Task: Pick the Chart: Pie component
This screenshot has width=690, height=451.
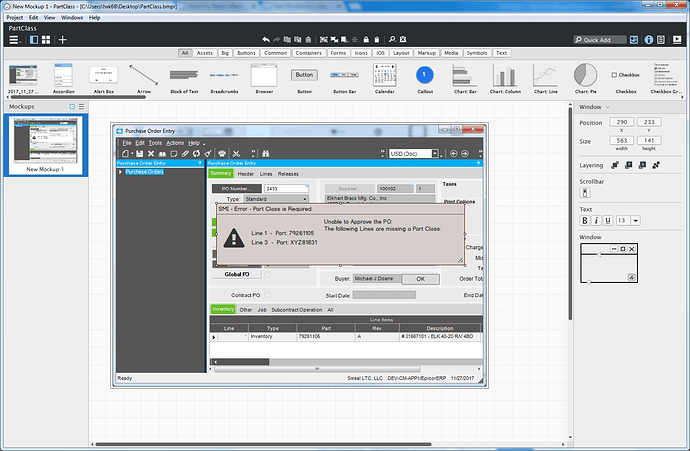Action: [x=586, y=75]
